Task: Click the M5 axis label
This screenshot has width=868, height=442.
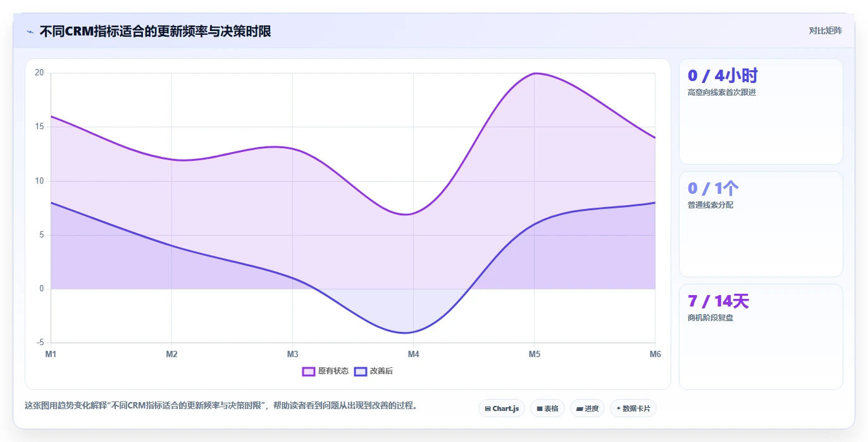Action: (535, 354)
